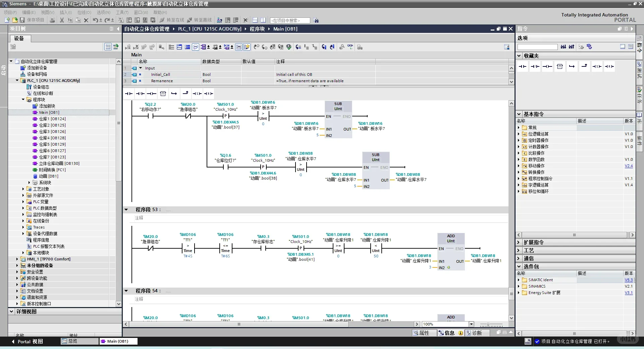Click 保存项目 save project button
Viewport: 644px width, 349px height.
(x=32, y=20)
